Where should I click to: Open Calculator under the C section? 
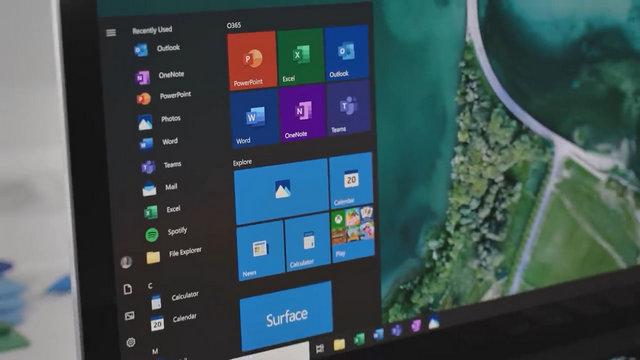tap(175, 300)
